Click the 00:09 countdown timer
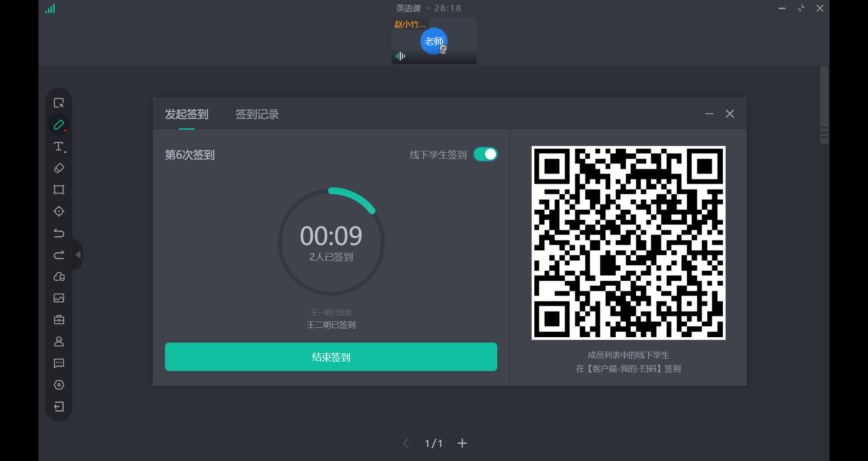This screenshot has height=461, width=868. pyautogui.click(x=331, y=236)
